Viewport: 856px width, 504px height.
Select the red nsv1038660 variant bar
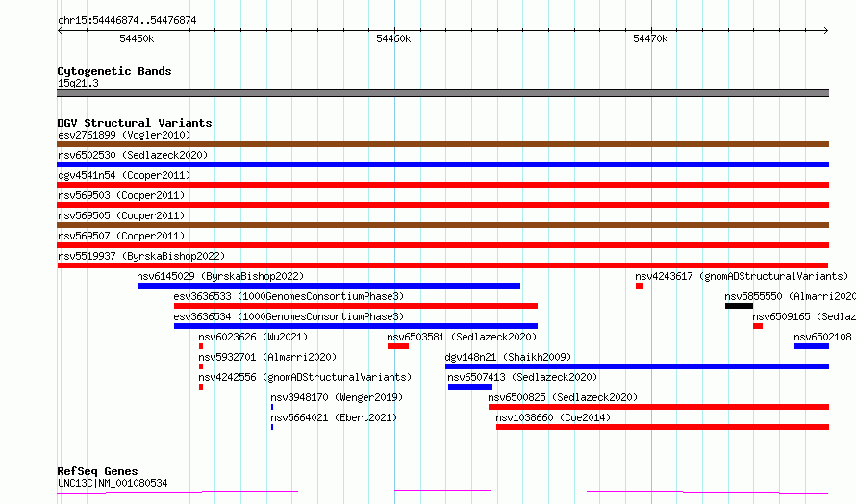(663, 428)
